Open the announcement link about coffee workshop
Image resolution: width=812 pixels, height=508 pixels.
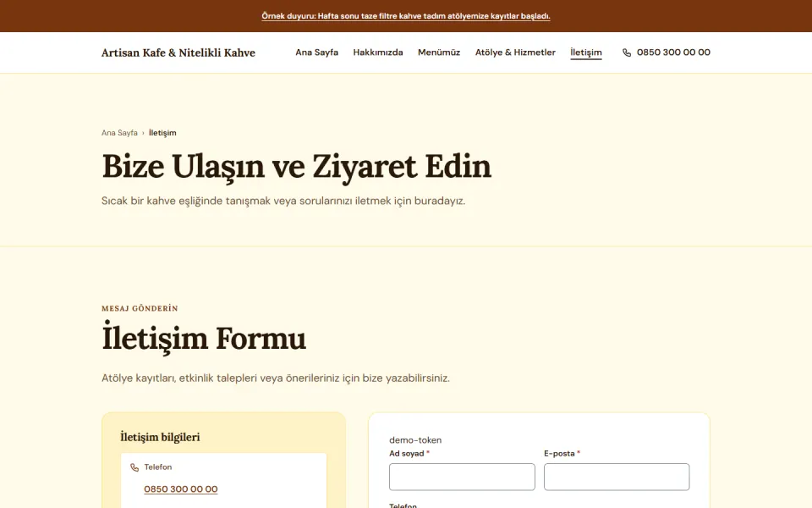pos(405,16)
